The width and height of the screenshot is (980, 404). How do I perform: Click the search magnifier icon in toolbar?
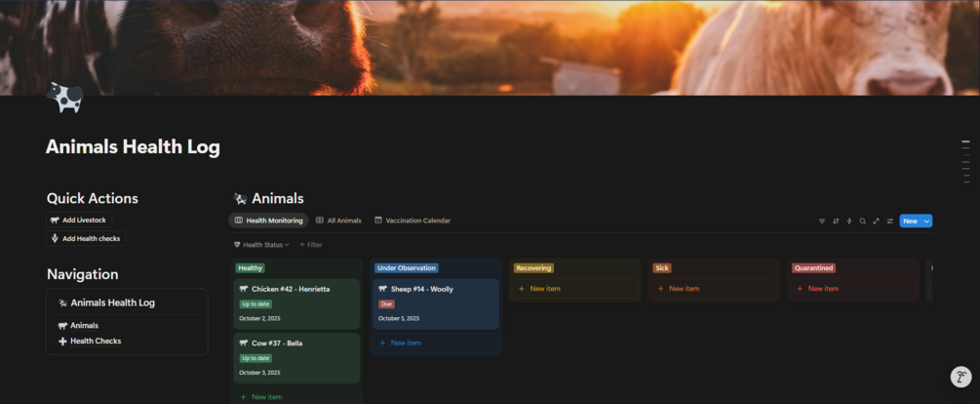click(863, 221)
